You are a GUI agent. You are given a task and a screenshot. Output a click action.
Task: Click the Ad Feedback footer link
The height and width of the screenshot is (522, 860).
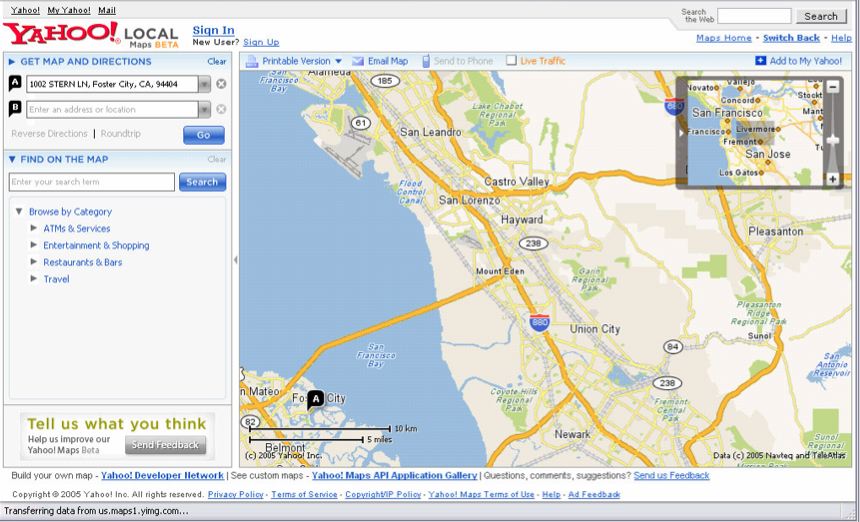[x=594, y=495]
